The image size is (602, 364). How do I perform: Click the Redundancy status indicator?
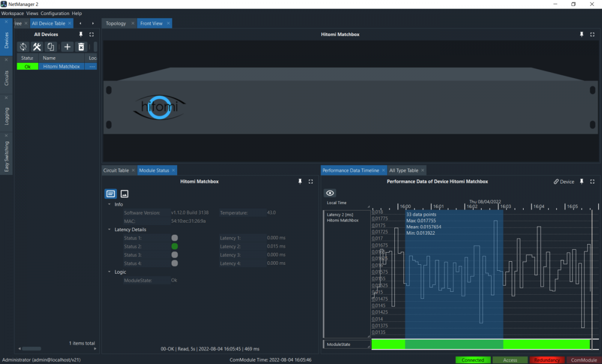click(x=547, y=360)
